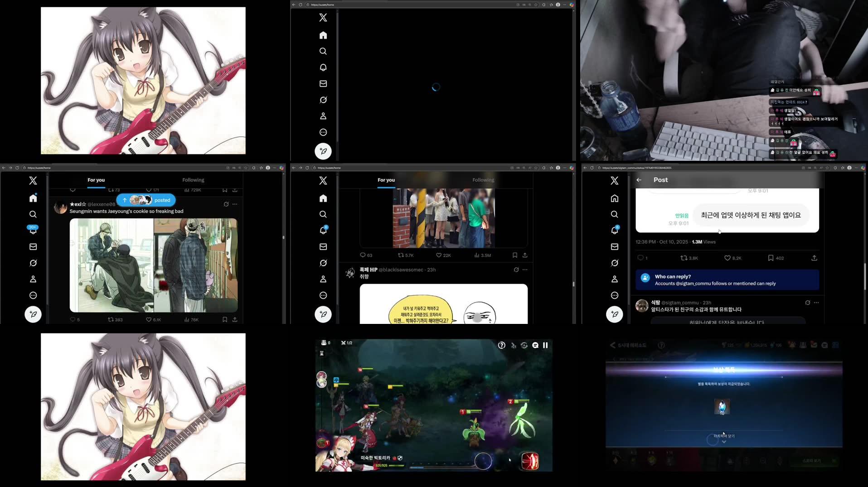Click the scrollbar in the Post window
This screenshot has height=487, width=868.
864,276
